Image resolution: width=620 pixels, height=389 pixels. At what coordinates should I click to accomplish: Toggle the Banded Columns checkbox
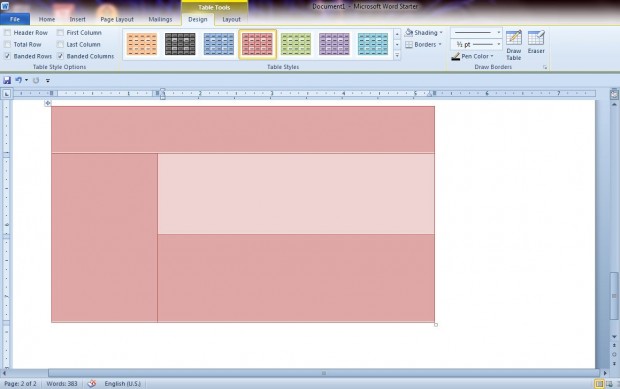[60, 56]
